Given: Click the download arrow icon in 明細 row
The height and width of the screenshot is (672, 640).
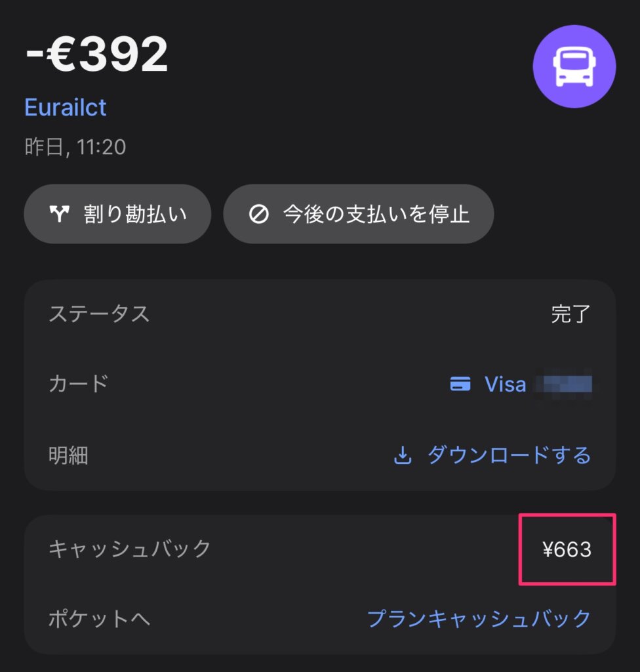Looking at the screenshot, I should pos(402,455).
